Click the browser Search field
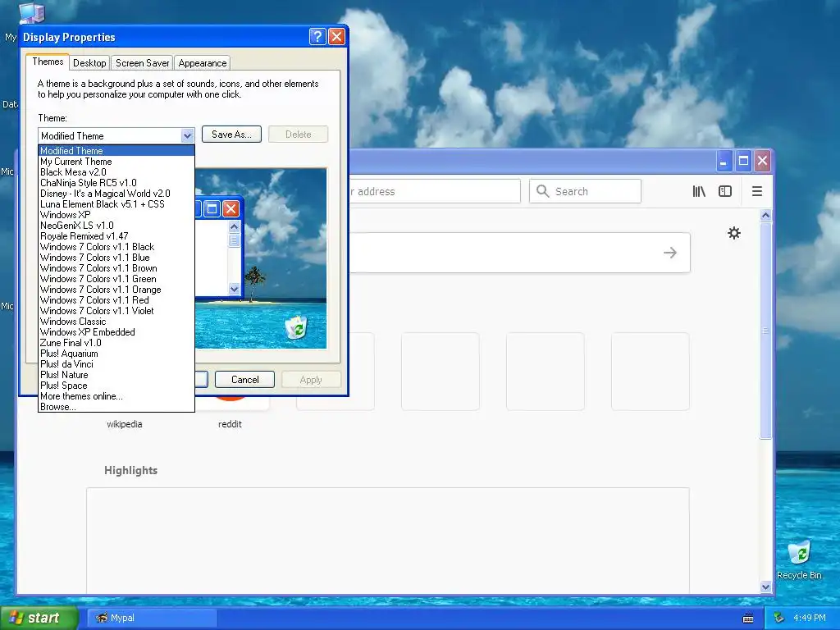The width and height of the screenshot is (840, 630). click(x=585, y=191)
